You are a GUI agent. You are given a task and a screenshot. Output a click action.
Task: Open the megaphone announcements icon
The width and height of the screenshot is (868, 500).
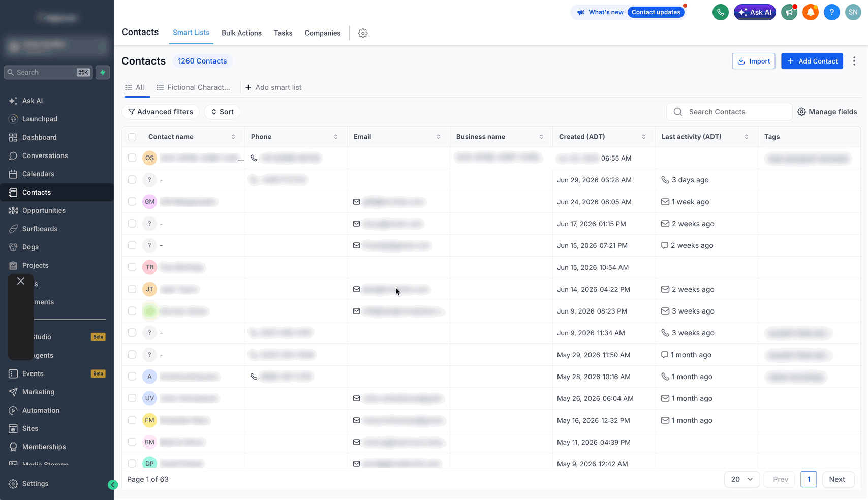pos(789,12)
